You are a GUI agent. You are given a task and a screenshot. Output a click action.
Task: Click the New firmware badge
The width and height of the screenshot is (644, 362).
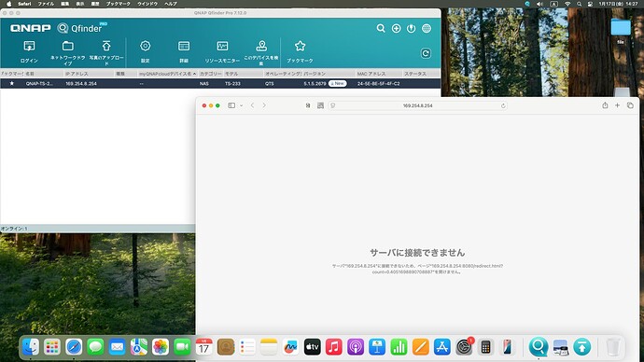[x=337, y=83]
